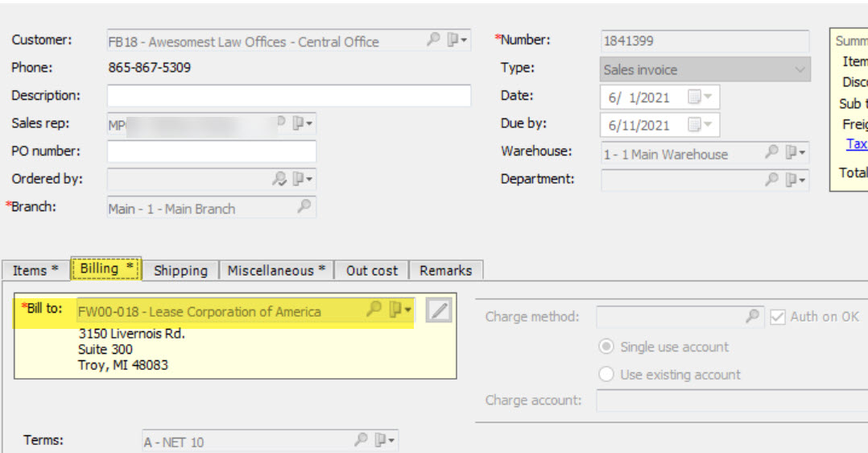Viewport: 868px width, 453px height.
Task: Open Terms flag dropdown
Action: point(384,440)
